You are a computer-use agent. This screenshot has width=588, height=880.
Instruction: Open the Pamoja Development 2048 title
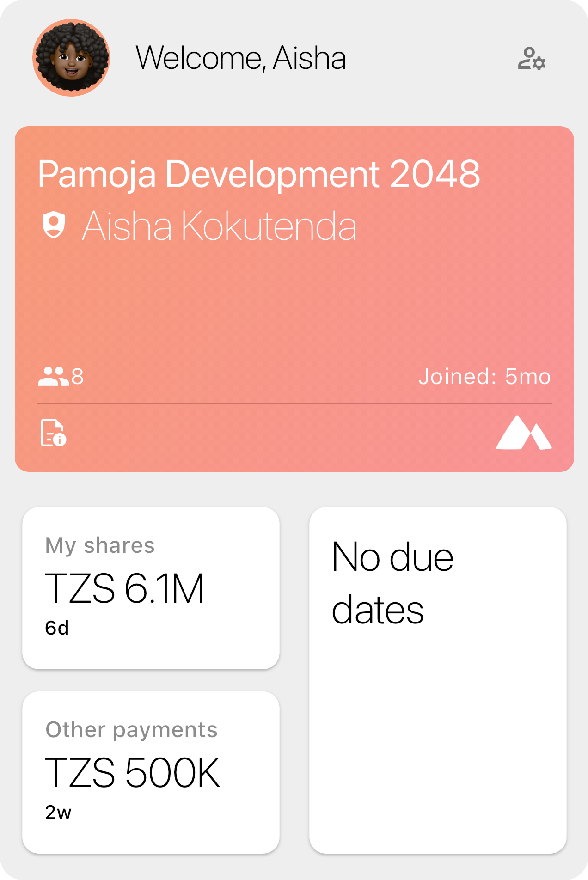(x=259, y=174)
